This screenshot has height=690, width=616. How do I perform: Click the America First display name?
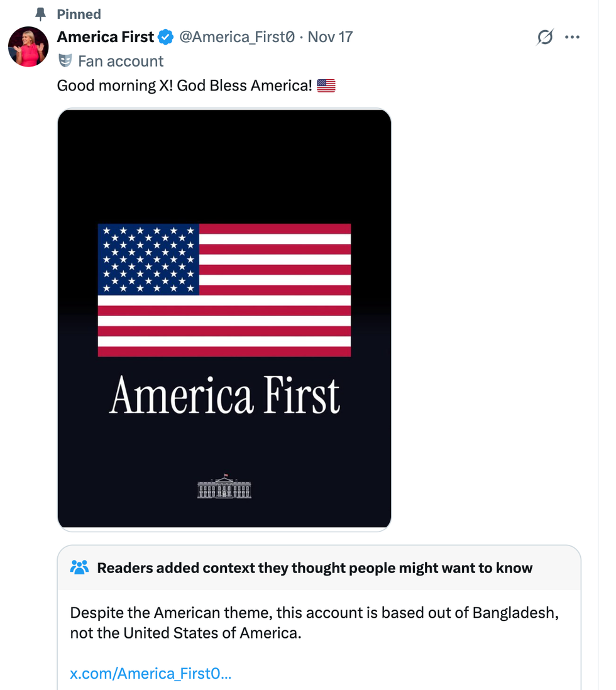(105, 37)
